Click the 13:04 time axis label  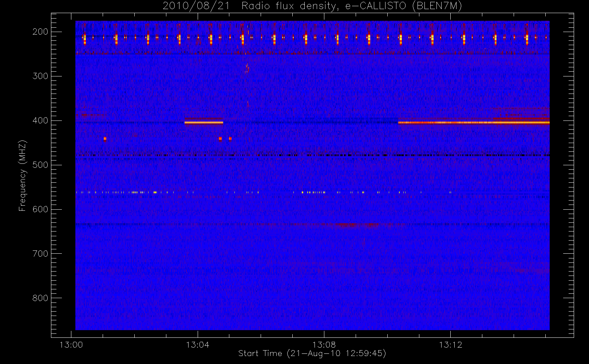tap(198, 345)
